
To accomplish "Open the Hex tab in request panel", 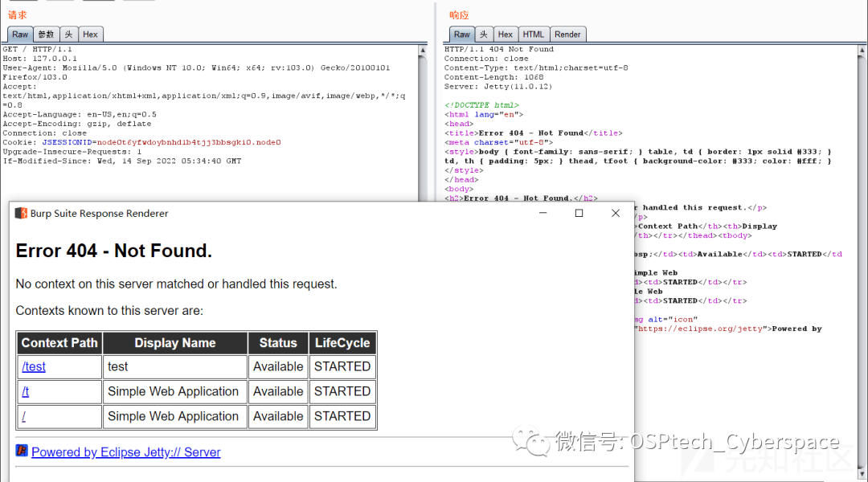I will (x=90, y=35).
